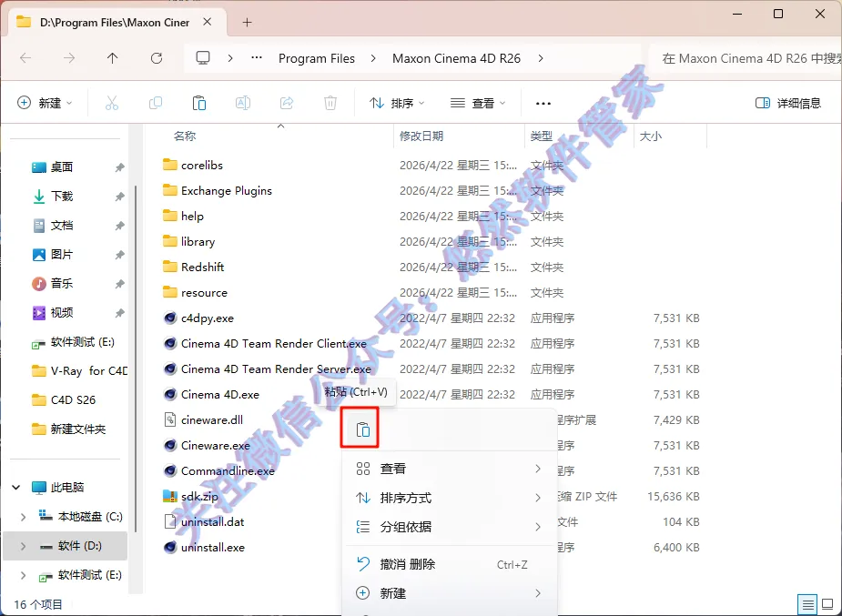This screenshot has width=842, height=616.
Task: Click the Cut scissors icon in the toolbar
Action: tap(112, 103)
